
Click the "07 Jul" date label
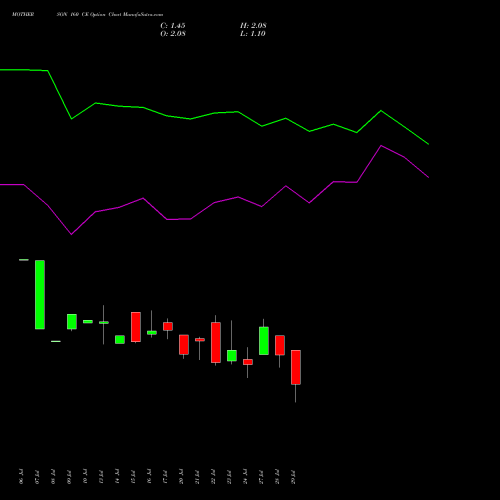point(37,476)
